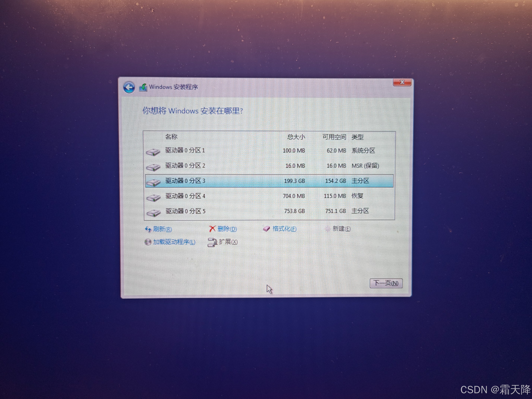The height and width of the screenshot is (399, 532).
Task: Click the eraser format icon
Action: (x=267, y=229)
